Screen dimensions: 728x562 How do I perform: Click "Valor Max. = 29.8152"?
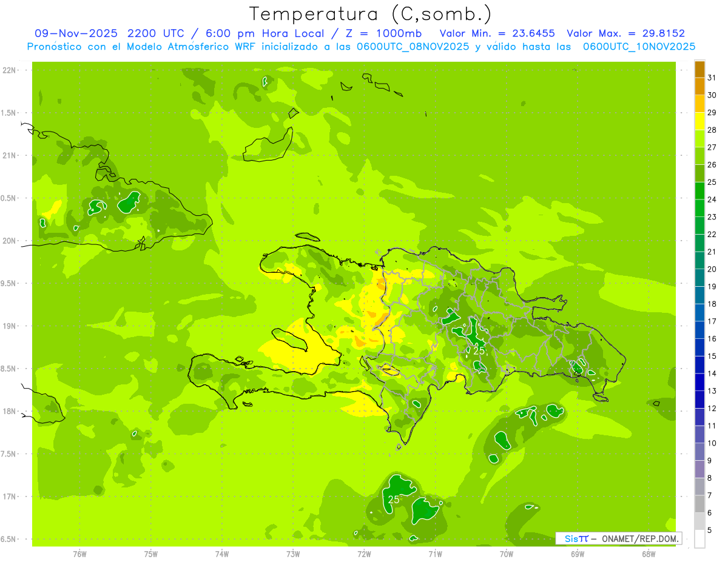pos(626,33)
